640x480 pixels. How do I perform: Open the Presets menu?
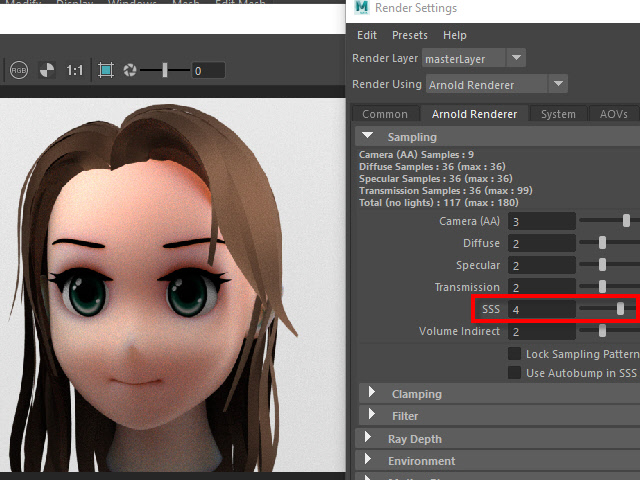tap(409, 35)
